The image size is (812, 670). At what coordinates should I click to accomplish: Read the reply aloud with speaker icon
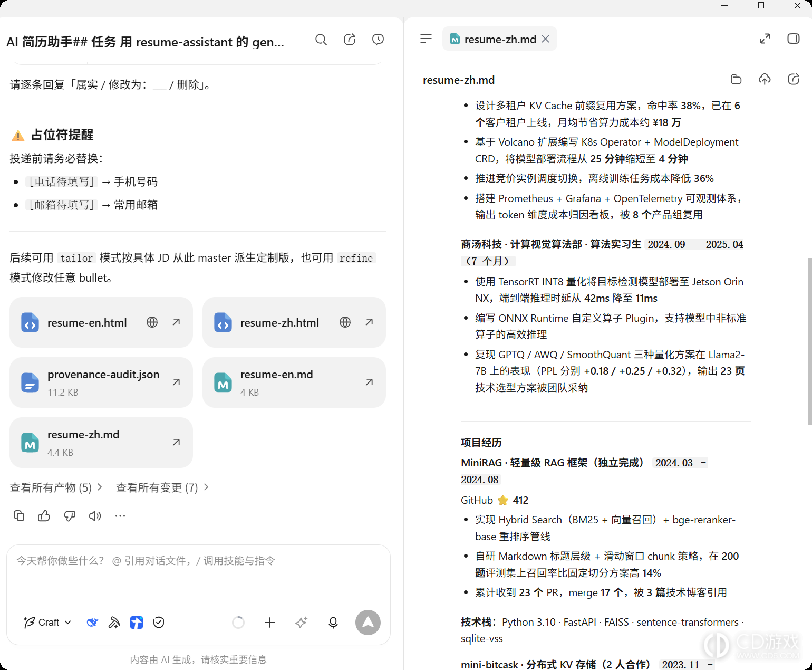point(95,516)
